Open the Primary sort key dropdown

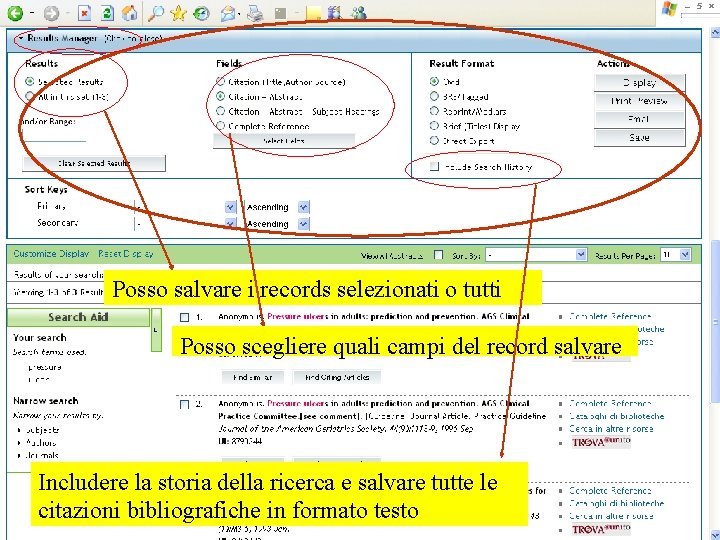coord(231,207)
